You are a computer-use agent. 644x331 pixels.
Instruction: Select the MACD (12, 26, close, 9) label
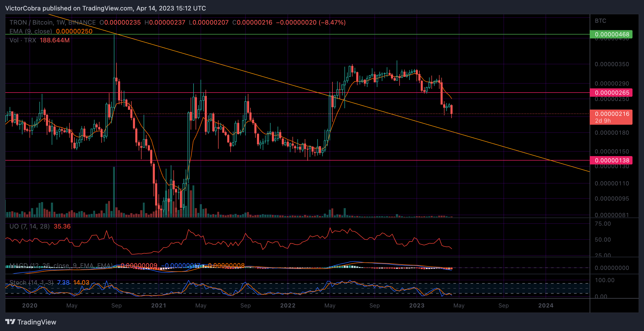61,266
